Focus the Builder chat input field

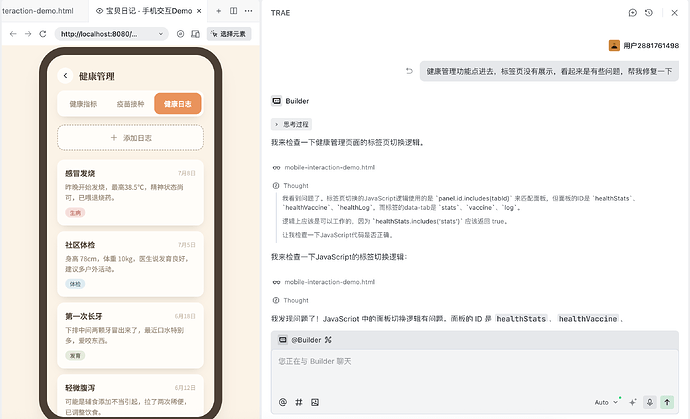click(475, 370)
